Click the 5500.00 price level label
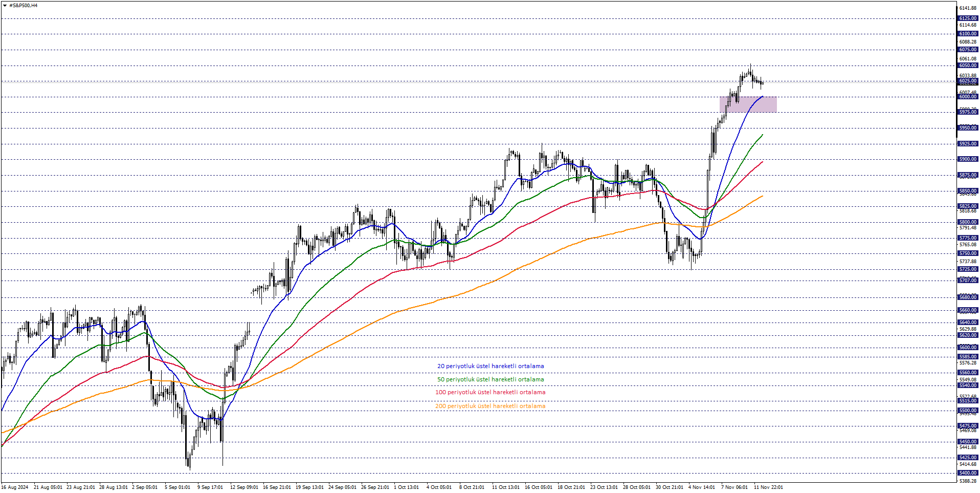The image size is (980, 493). point(968,411)
